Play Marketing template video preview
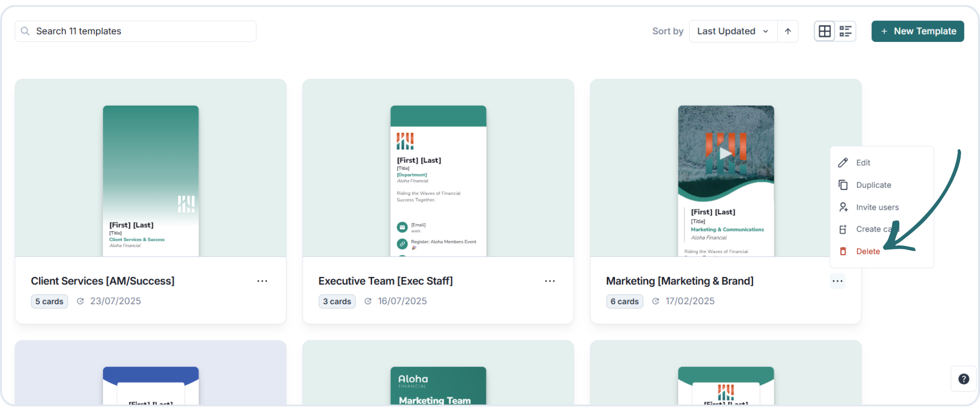The image size is (980, 420). [x=725, y=153]
